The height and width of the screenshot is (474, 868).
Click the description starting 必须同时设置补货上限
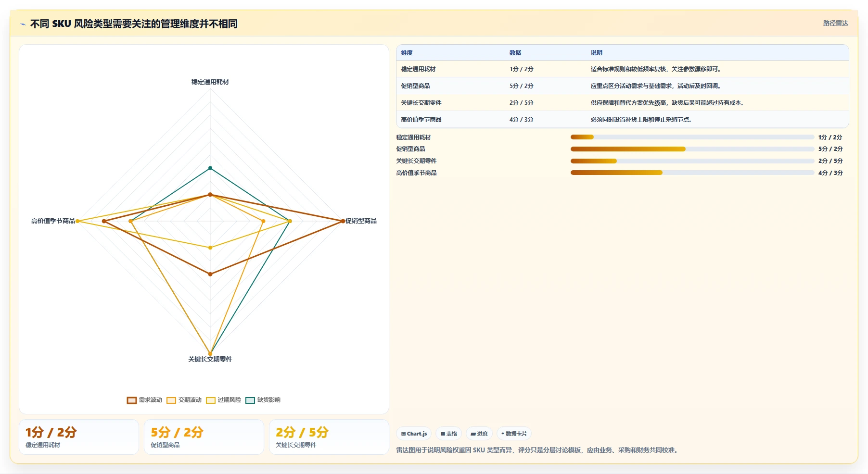coord(642,120)
